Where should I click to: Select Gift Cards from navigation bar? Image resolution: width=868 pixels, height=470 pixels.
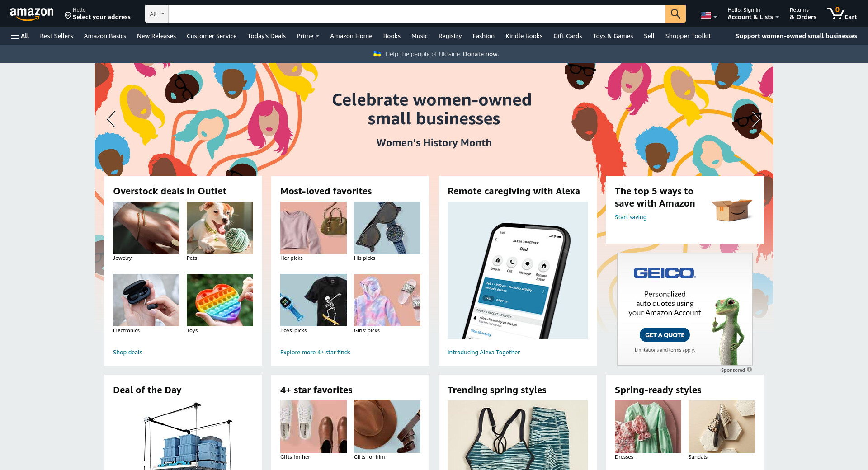(x=567, y=36)
